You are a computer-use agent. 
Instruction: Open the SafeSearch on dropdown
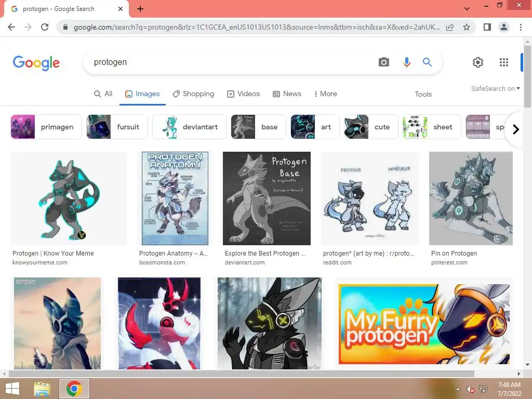[495, 88]
